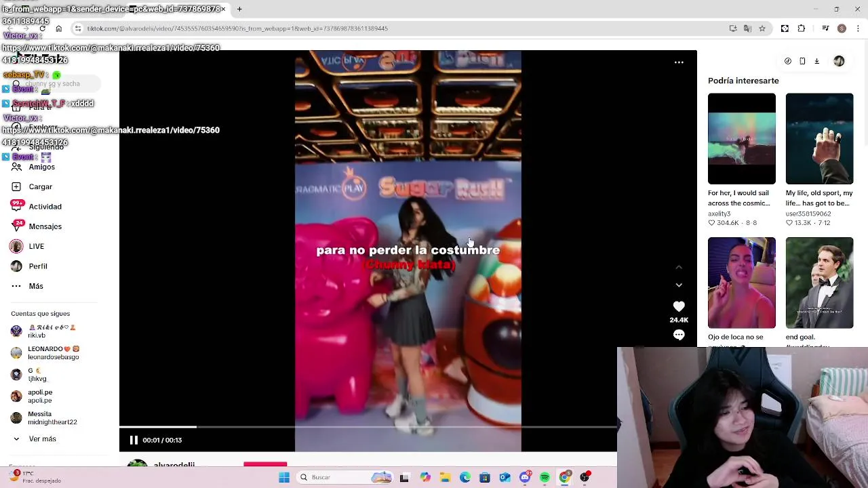Bookmark this page with the star icon
The image size is (868, 488).
[762, 28]
